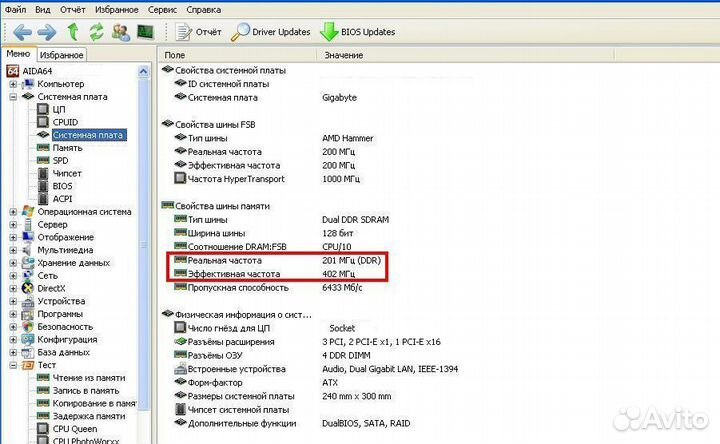Select the CPU Queen benchmark

[75, 428]
